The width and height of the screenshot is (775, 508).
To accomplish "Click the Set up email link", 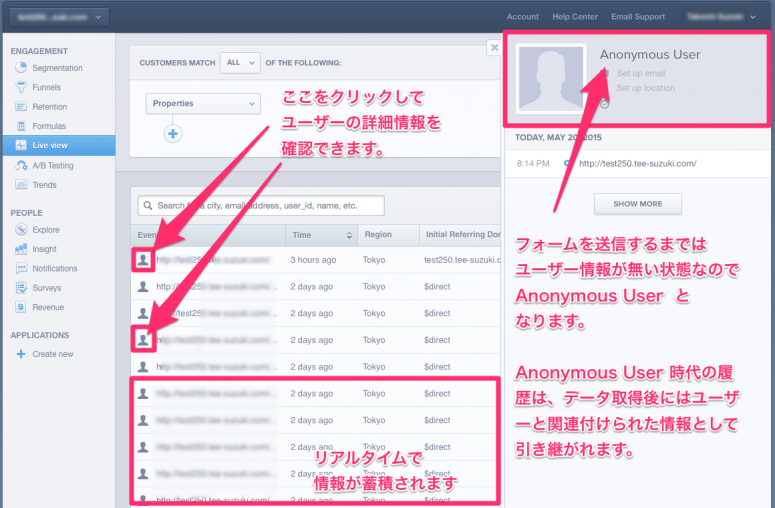I will coord(641,73).
